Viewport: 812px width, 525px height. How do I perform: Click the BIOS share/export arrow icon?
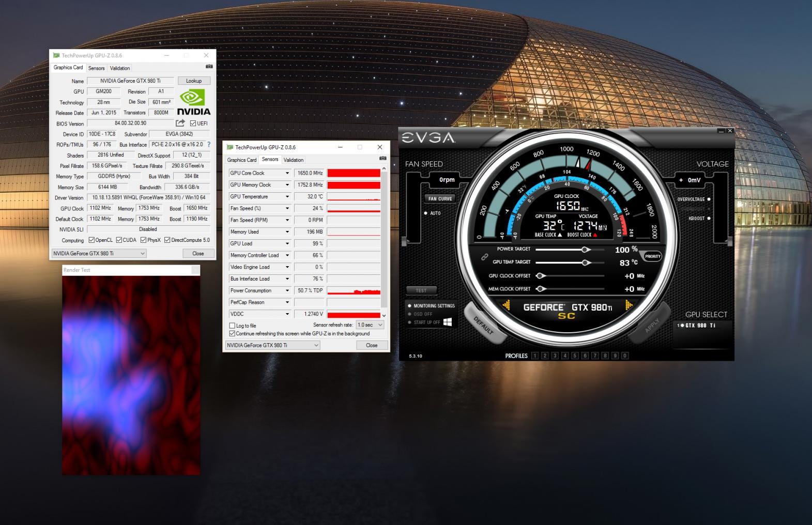click(180, 123)
